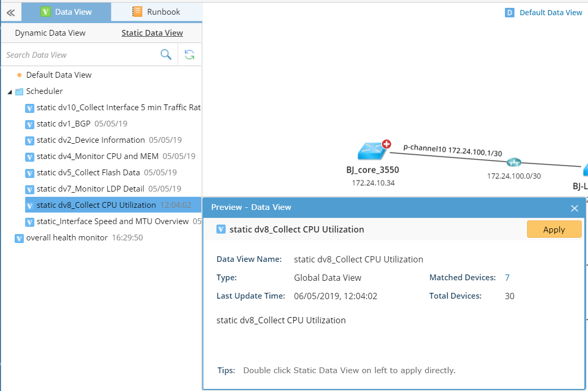Select the Scheduler folder
The width and height of the screenshot is (588, 391).
coord(44,91)
